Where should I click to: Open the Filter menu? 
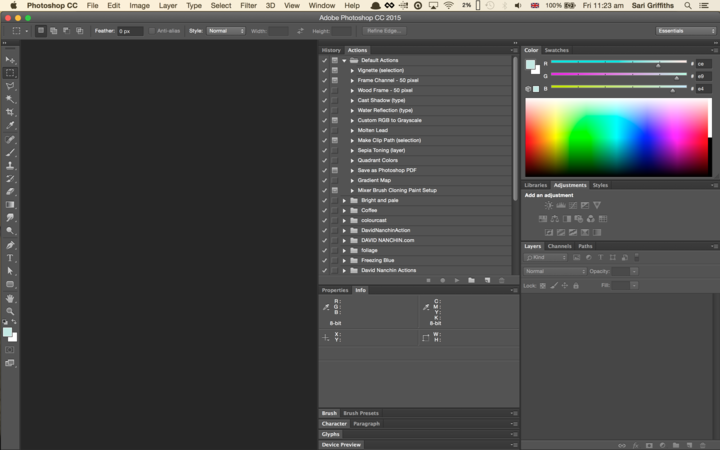coord(248,5)
